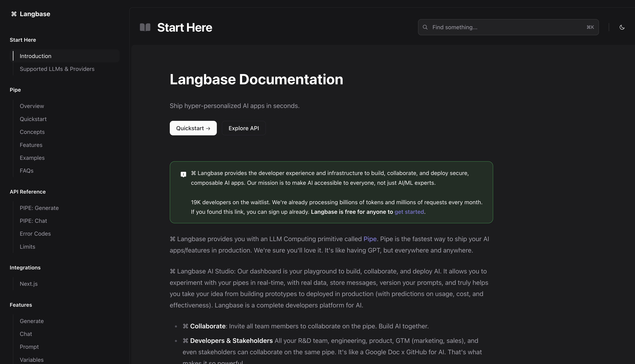
Task: Click the Explore API button
Action: pyautogui.click(x=244, y=128)
